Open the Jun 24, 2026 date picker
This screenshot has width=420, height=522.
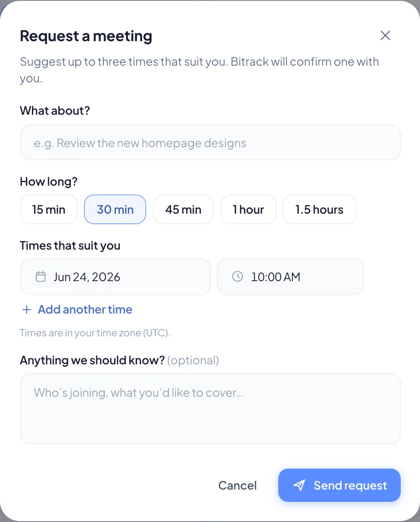(115, 277)
